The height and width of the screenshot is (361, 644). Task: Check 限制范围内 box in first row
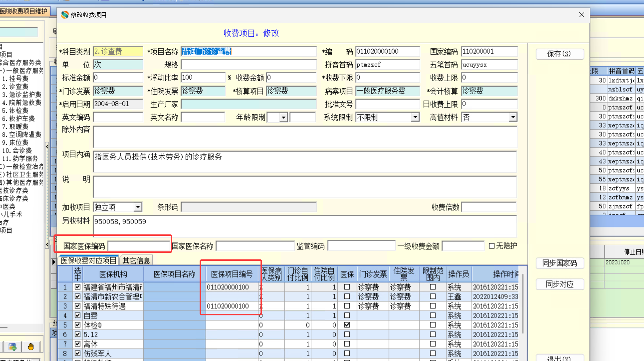coord(432,287)
